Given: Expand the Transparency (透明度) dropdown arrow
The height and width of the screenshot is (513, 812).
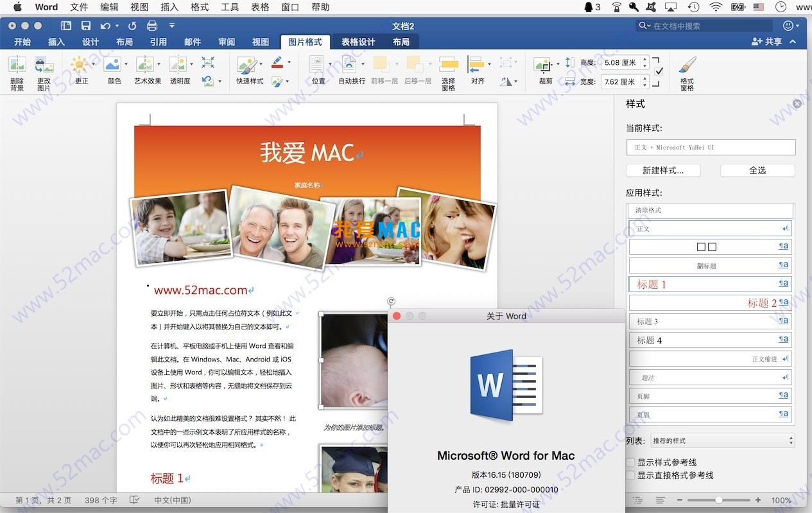Looking at the screenshot, I should [191, 64].
